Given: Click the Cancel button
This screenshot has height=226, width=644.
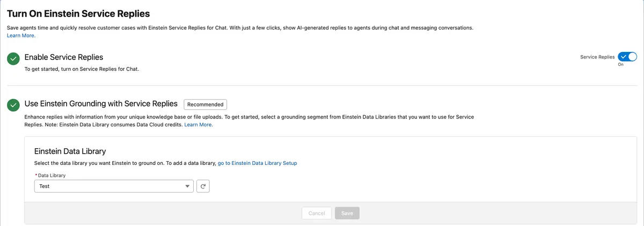Looking at the screenshot, I should coord(317,213).
